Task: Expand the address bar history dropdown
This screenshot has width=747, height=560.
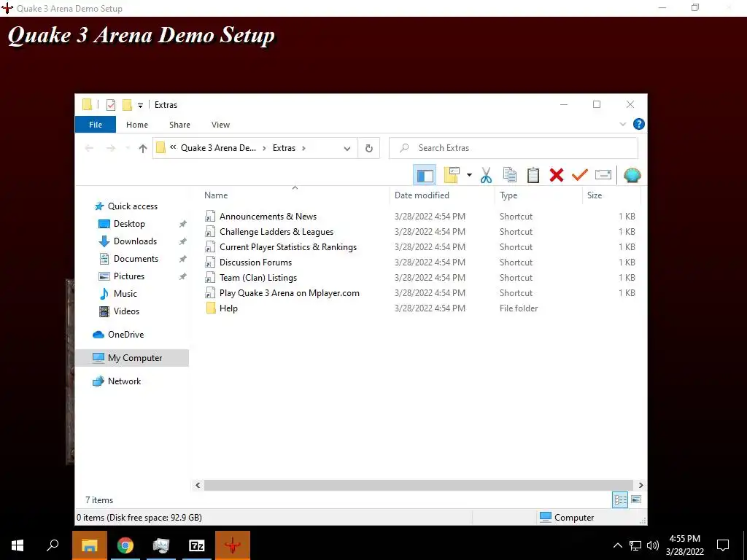Action: coord(347,149)
